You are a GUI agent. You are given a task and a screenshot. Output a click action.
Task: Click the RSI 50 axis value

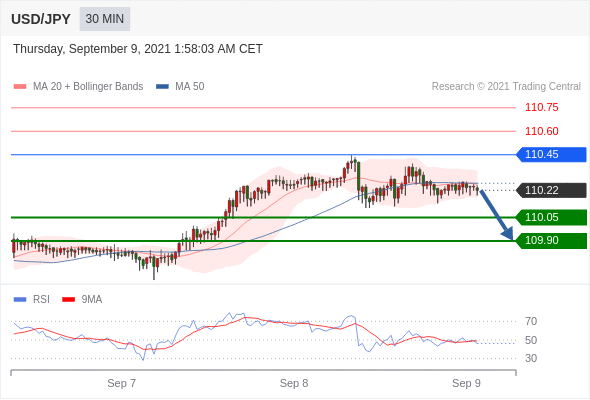point(531,340)
